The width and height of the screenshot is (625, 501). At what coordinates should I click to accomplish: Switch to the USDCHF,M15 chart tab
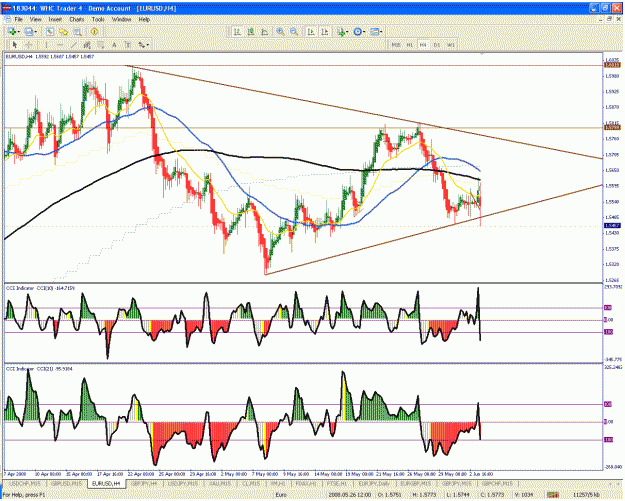(25, 483)
